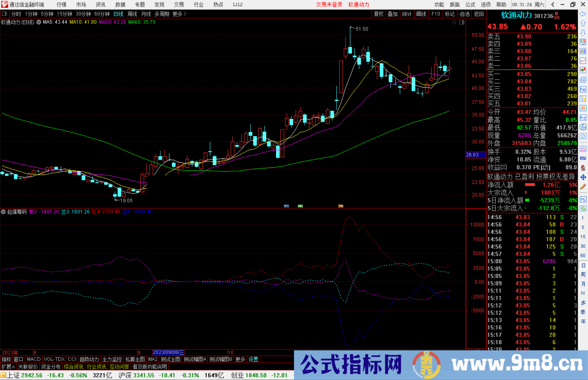
Task: Click the -自选 remove from watchlist button
Action: [x=464, y=14]
